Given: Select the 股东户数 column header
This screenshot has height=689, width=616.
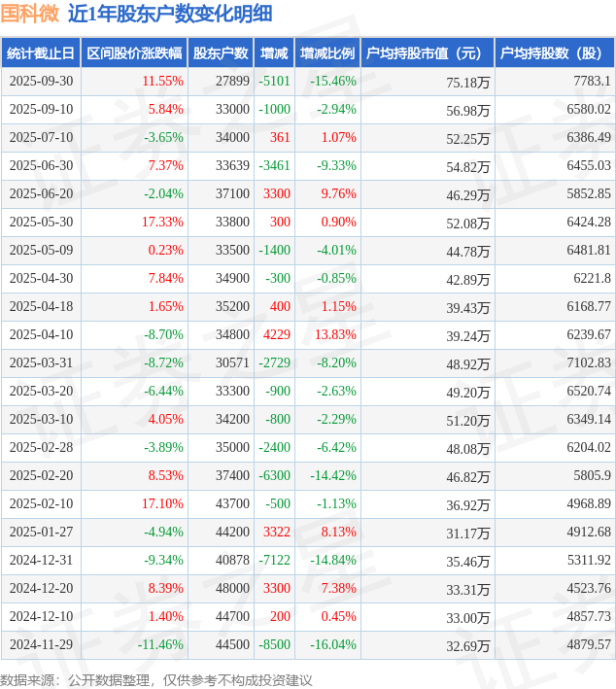Looking at the screenshot, I should pos(221,53).
